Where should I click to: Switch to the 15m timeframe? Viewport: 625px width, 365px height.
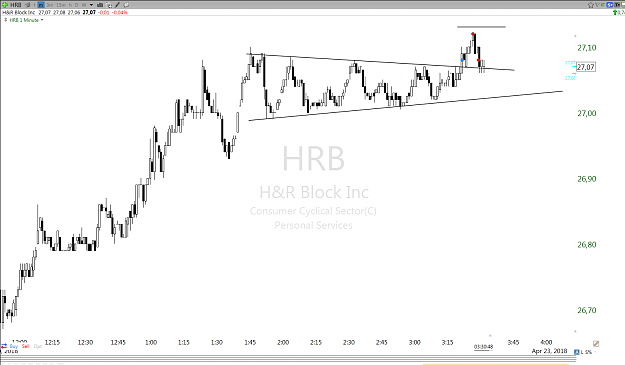61,5
